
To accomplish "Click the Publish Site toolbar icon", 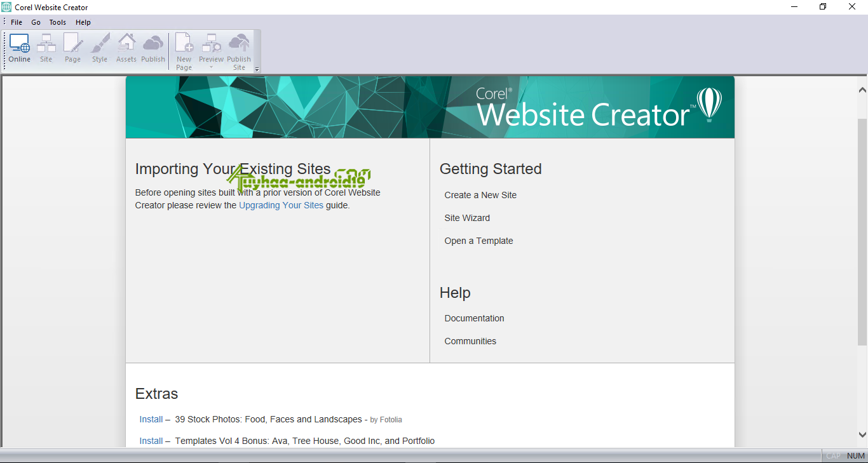I will tap(239, 51).
